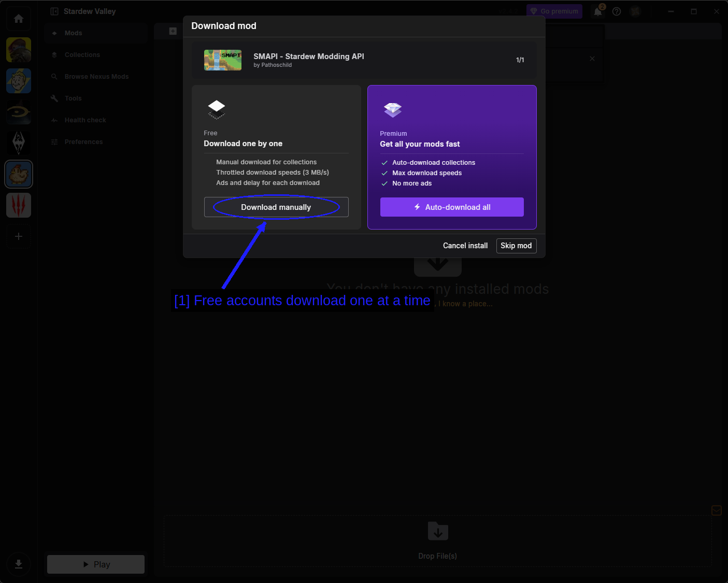728x583 pixels.
Task: Click the plus icon on the tab bar
Action: pyautogui.click(x=173, y=31)
